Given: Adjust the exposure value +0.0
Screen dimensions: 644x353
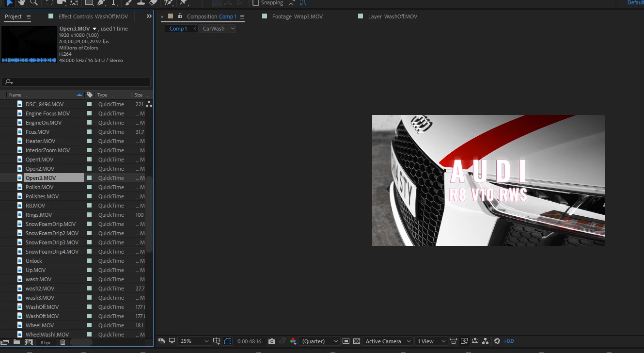Looking at the screenshot, I should point(508,341).
